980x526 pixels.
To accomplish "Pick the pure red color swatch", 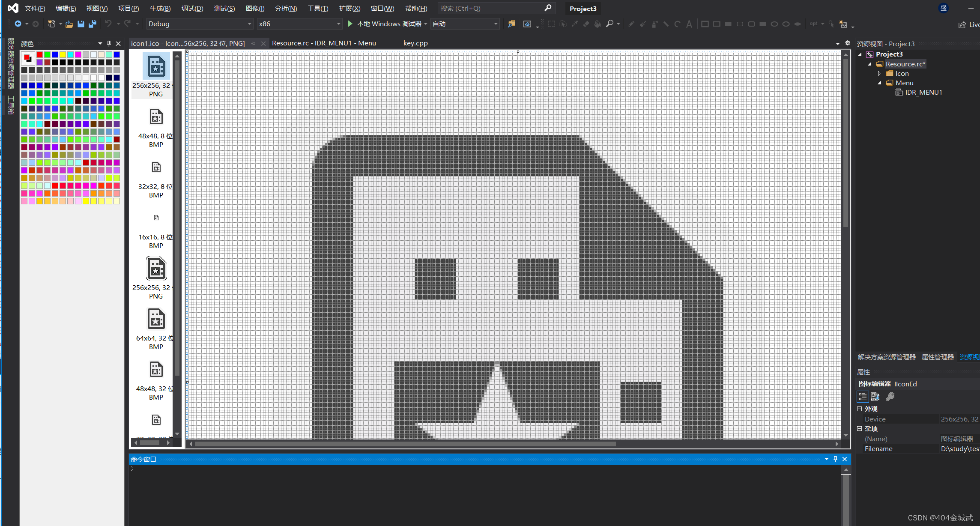I will (x=39, y=54).
